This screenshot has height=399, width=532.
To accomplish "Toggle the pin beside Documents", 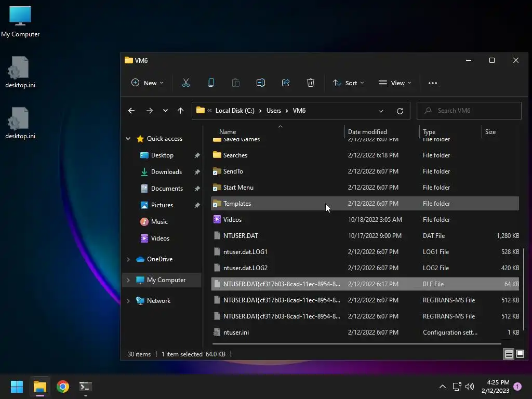I will 197,189.
